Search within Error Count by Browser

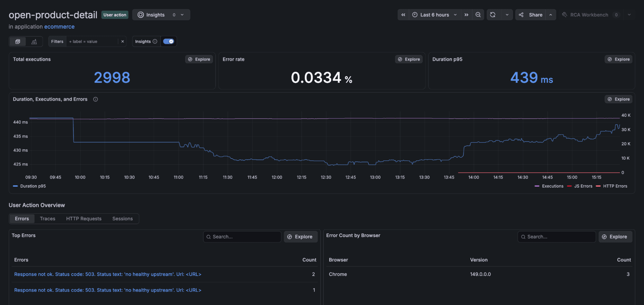[x=557, y=237]
